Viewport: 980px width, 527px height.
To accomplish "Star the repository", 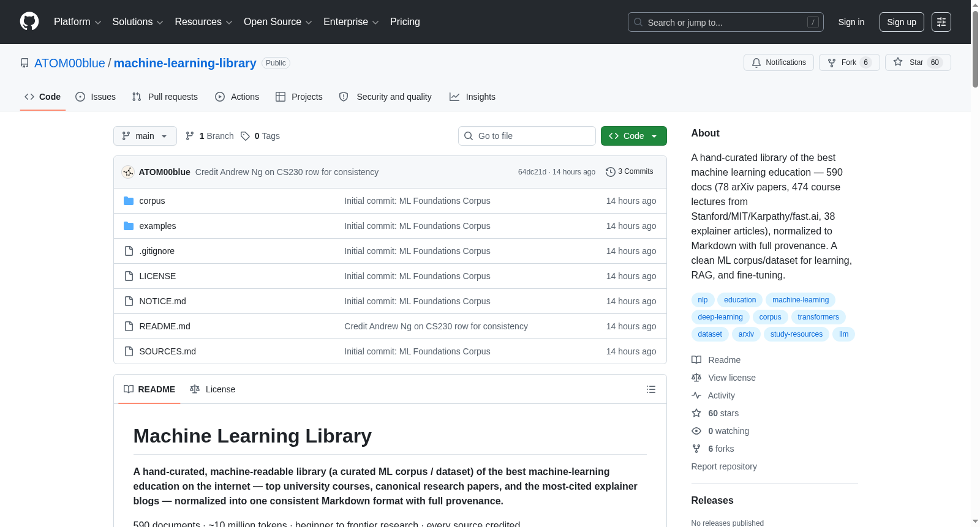I will coord(918,62).
